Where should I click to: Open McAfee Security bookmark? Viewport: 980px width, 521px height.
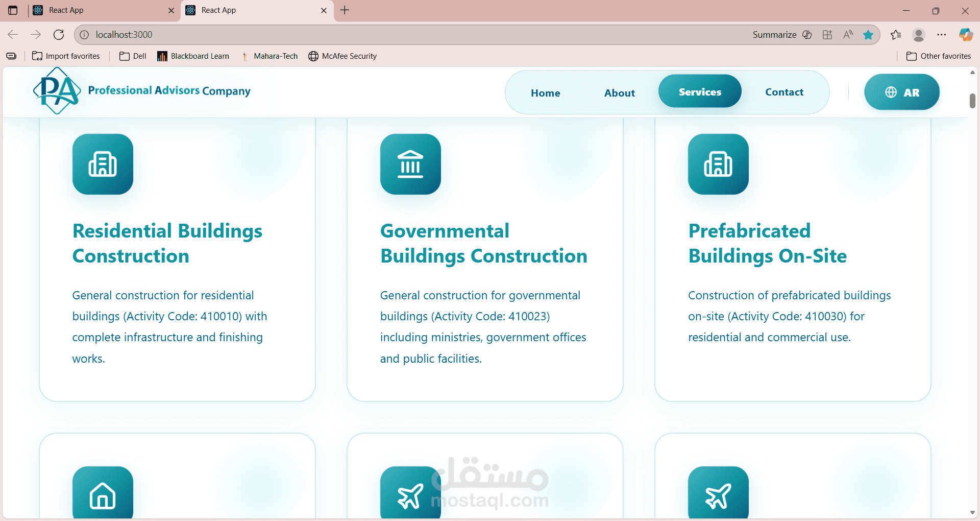pyautogui.click(x=342, y=56)
